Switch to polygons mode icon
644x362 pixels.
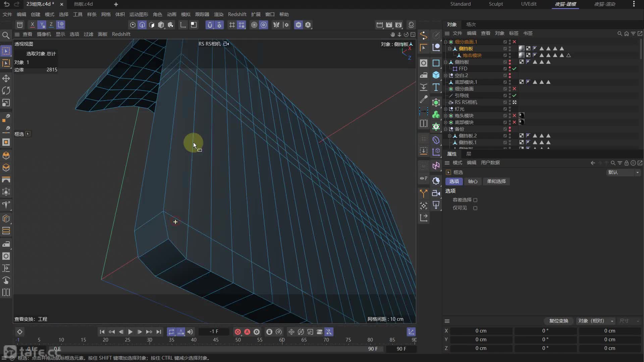[x=152, y=25]
